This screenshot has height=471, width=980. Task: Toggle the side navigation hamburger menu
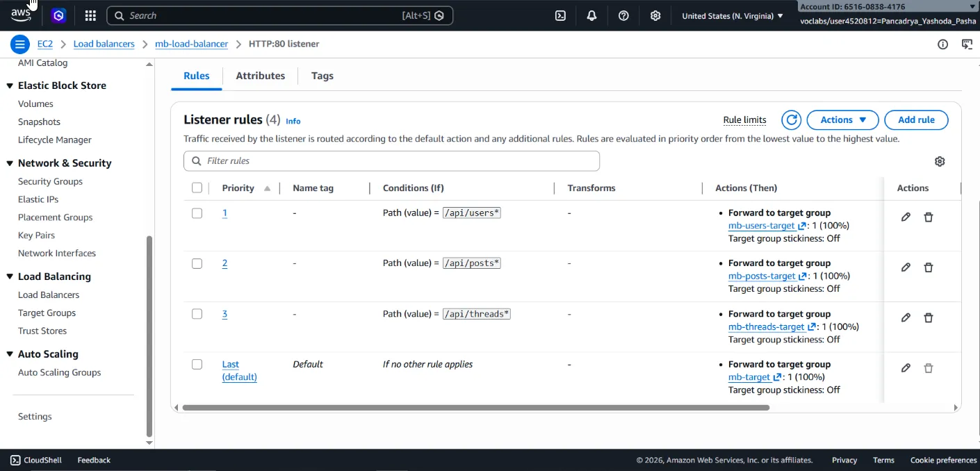click(19, 44)
